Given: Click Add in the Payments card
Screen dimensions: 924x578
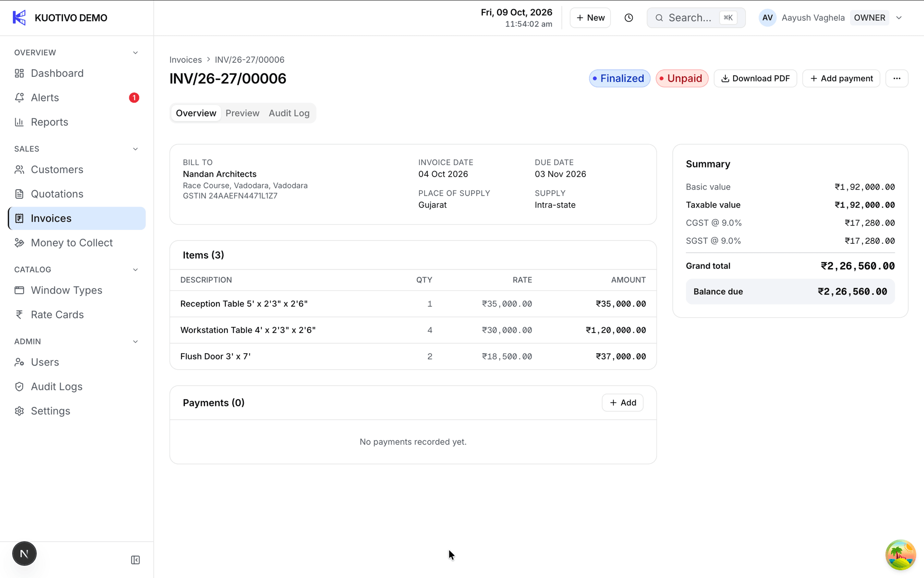Looking at the screenshot, I should pyautogui.click(x=622, y=403).
